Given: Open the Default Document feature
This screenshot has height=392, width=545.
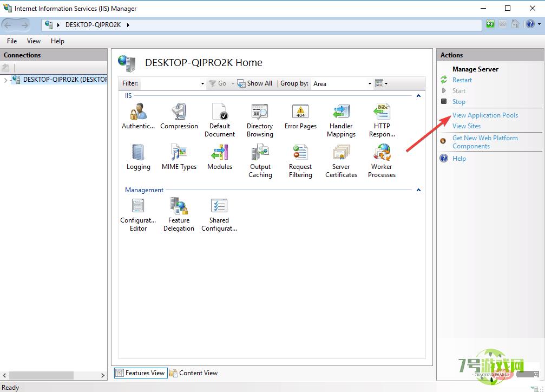Looking at the screenshot, I should [220, 120].
